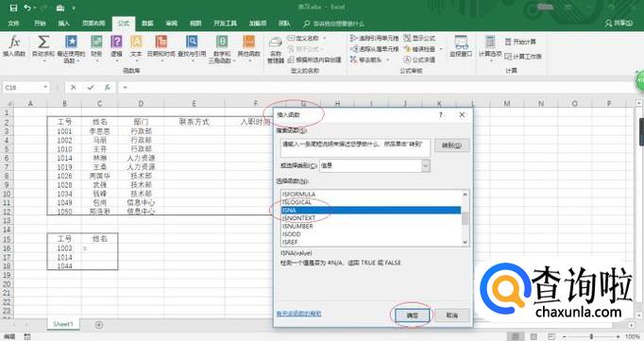This screenshot has width=644, height=341.
Task: Click the function list scrollbar down arrow
Action: pyautogui.click(x=465, y=242)
